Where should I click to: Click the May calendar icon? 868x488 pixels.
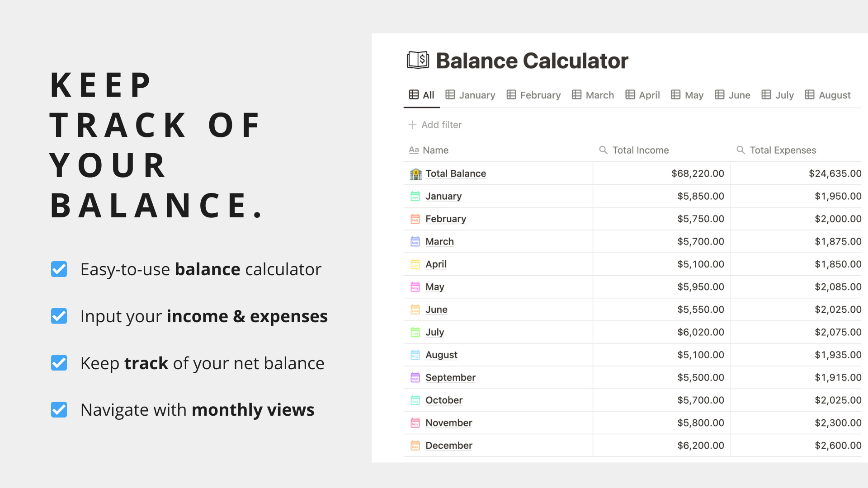415,287
